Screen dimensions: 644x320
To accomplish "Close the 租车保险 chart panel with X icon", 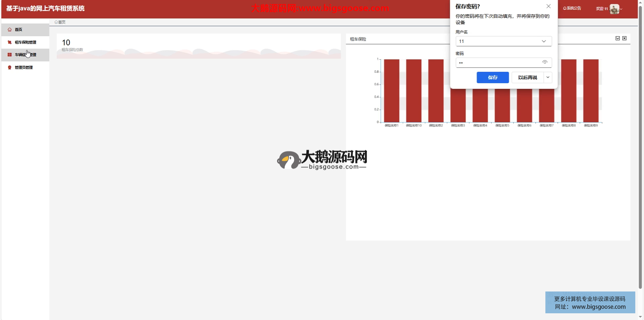I will coord(624,38).
